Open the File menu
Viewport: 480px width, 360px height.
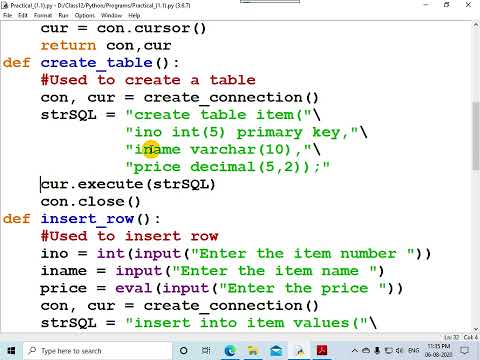pyautogui.click(x=7, y=15)
